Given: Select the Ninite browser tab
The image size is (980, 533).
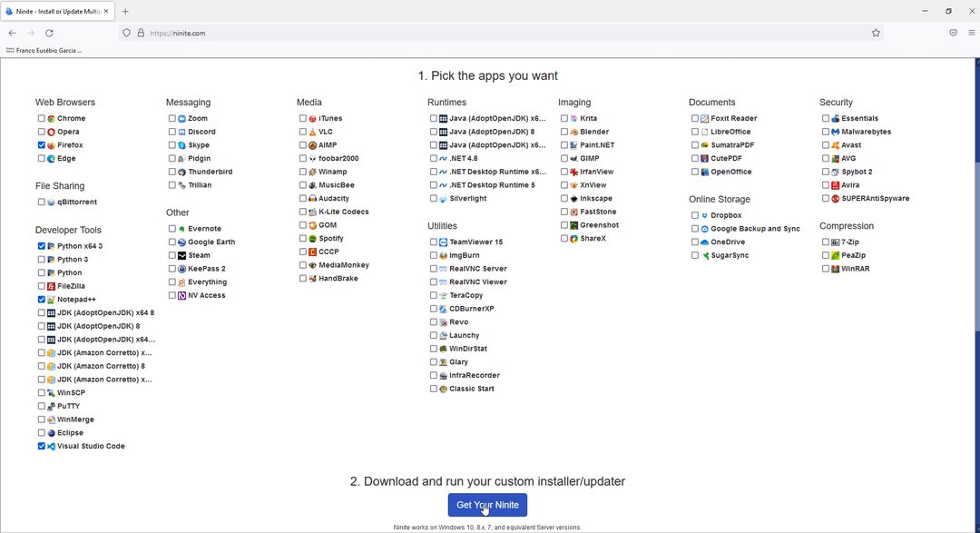Looking at the screenshot, I should [x=54, y=12].
